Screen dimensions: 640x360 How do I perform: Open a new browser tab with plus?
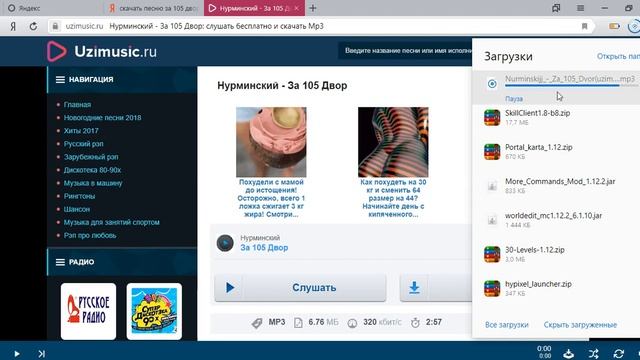click(x=313, y=8)
